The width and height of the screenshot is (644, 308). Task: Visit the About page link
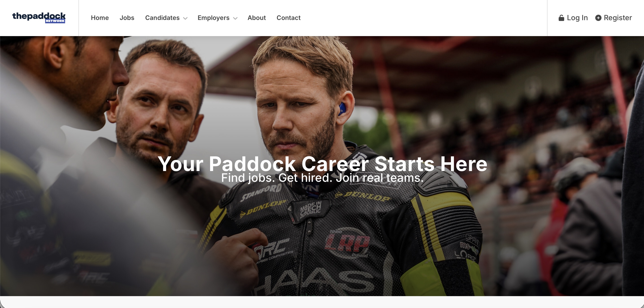pos(257,18)
